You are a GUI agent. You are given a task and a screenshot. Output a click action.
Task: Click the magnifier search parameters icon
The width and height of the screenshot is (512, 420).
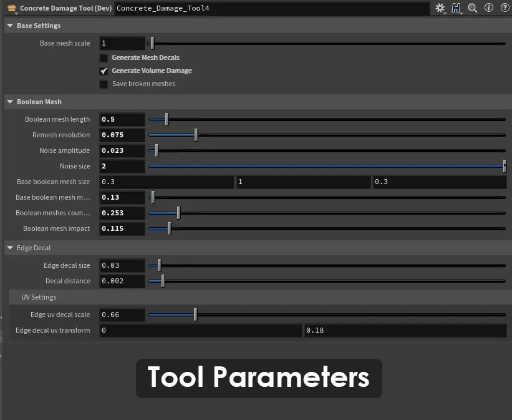473,8
